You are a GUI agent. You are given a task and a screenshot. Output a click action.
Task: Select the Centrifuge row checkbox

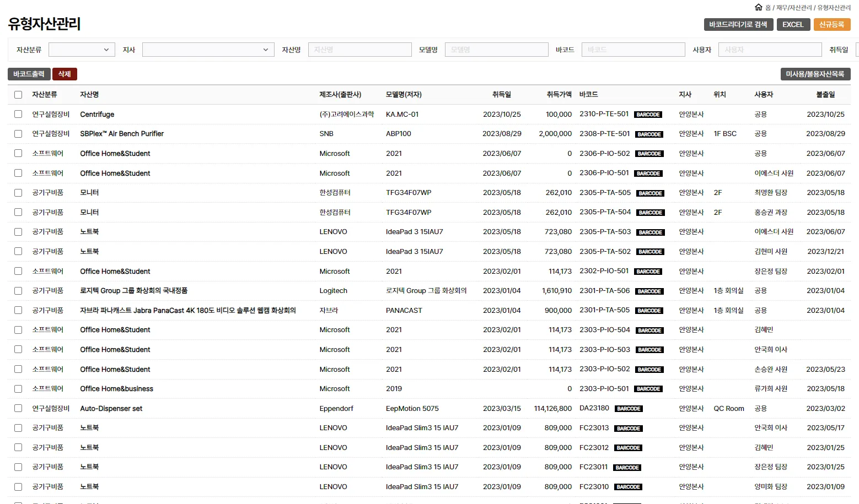coord(18,114)
